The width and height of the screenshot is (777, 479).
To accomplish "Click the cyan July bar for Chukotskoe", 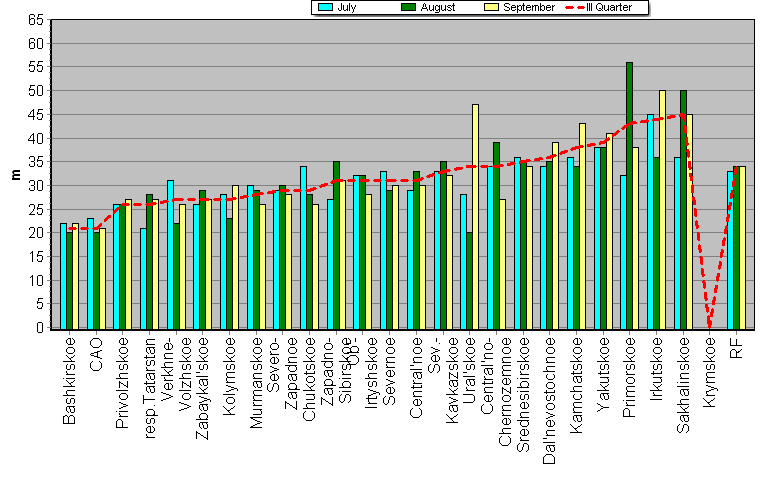I will (303, 248).
